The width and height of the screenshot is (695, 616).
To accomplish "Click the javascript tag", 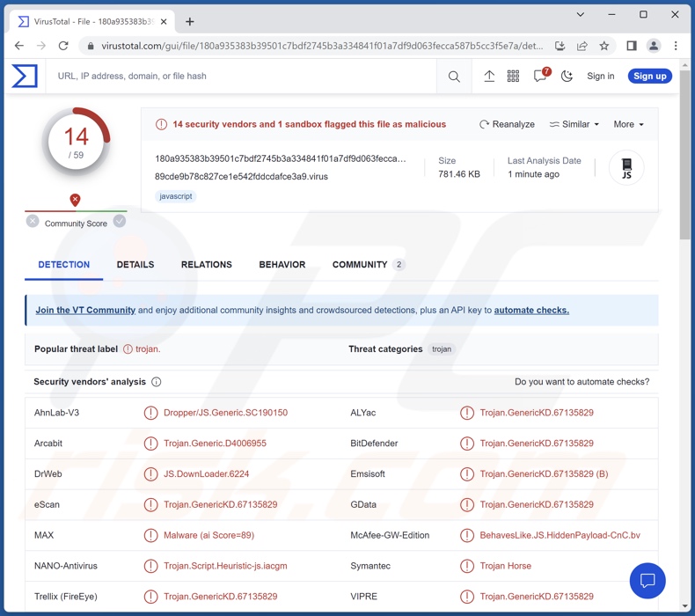I will pyautogui.click(x=176, y=196).
